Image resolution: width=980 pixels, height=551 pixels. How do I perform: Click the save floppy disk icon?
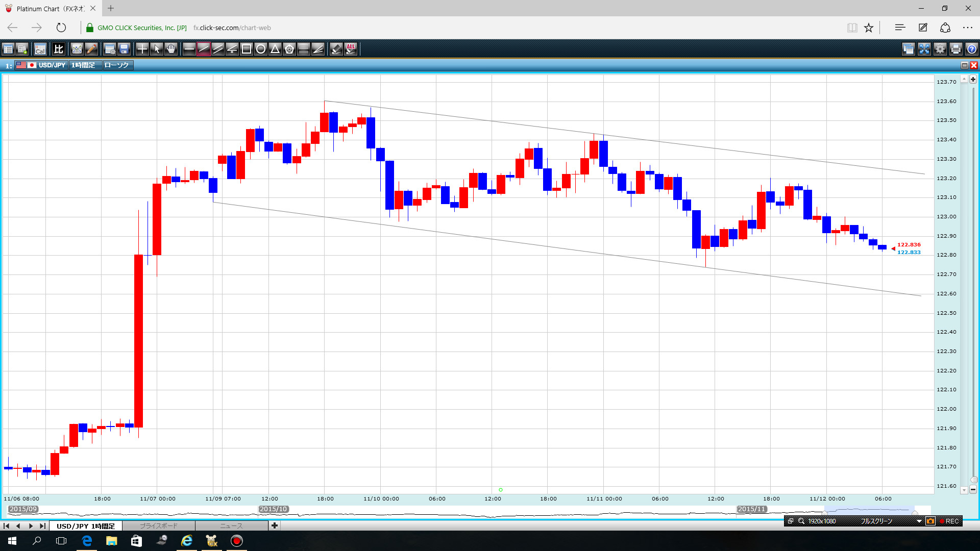124,49
